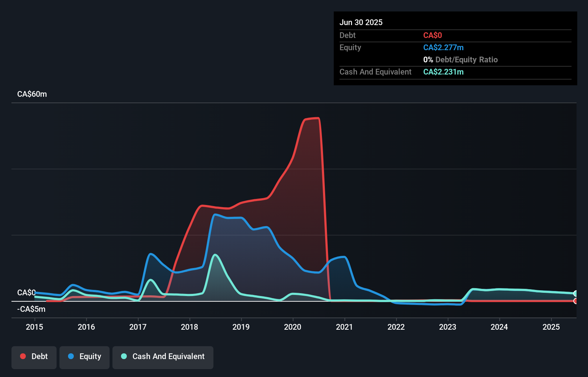
Task: Select the red debt endpoint marker at chart edge
Action: [x=576, y=301]
